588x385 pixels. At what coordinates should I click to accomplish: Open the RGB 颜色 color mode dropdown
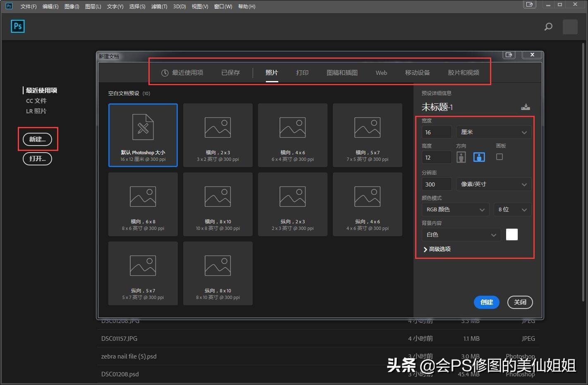pos(455,210)
